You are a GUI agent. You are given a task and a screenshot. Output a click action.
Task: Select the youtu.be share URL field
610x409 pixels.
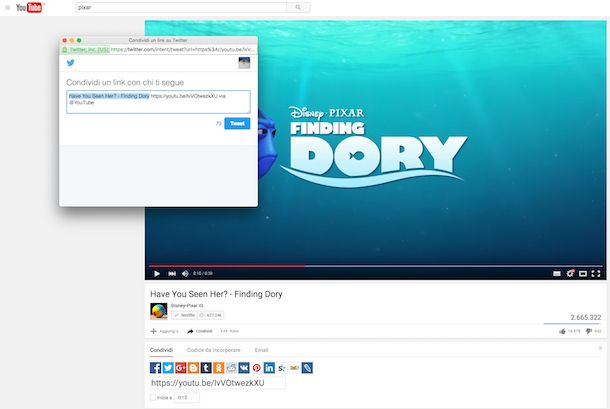point(217,383)
